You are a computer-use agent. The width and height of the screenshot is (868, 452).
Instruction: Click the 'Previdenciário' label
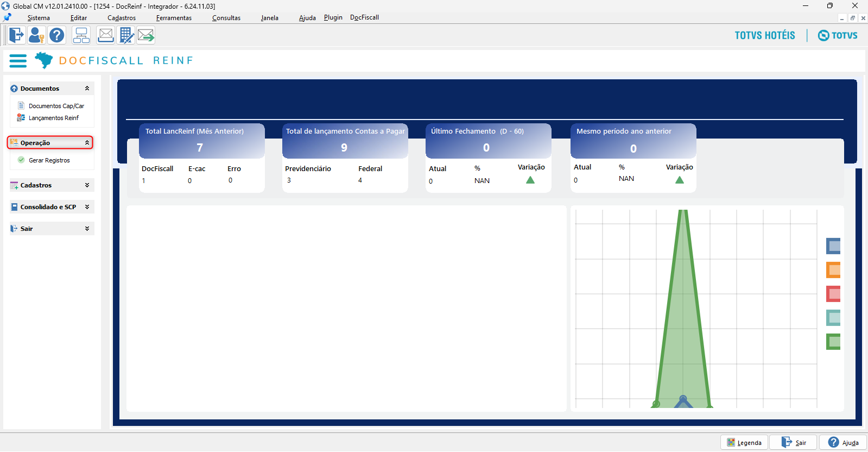pyautogui.click(x=308, y=168)
